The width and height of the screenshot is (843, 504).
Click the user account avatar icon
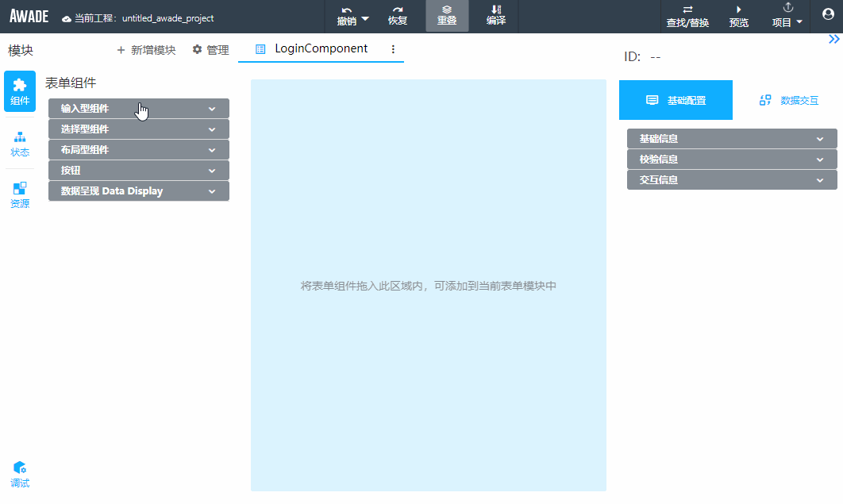click(827, 13)
